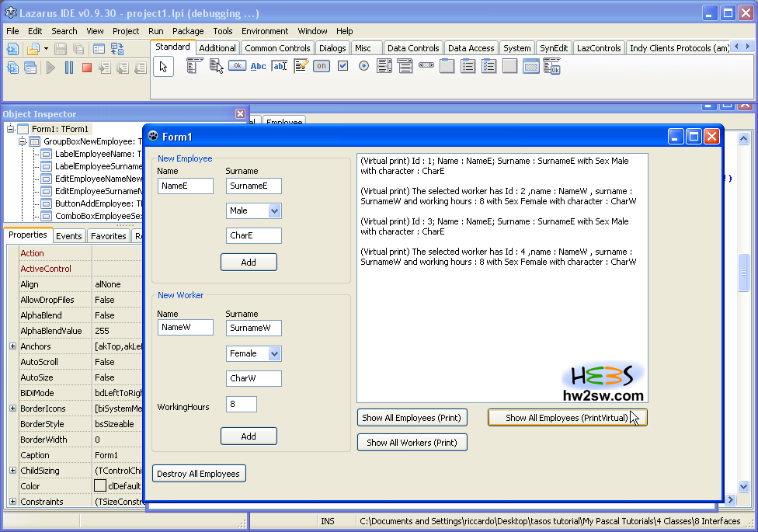Click Show All Employees (PrintVirtual) button

click(x=567, y=418)
